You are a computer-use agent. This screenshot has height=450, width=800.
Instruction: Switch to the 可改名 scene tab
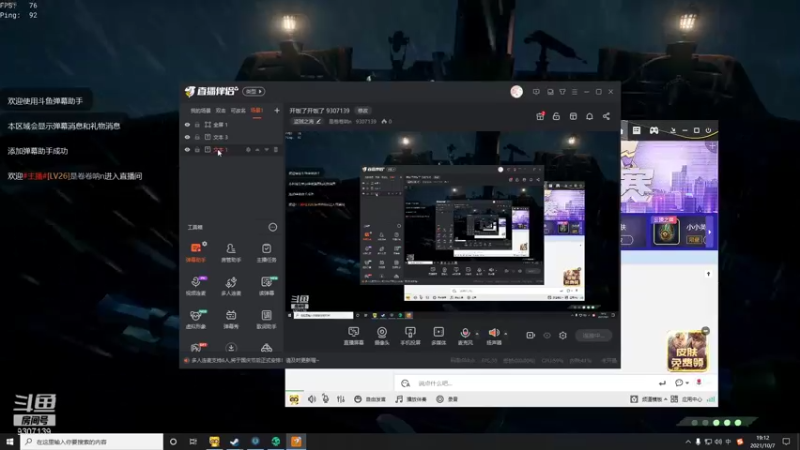coord(238,111)
